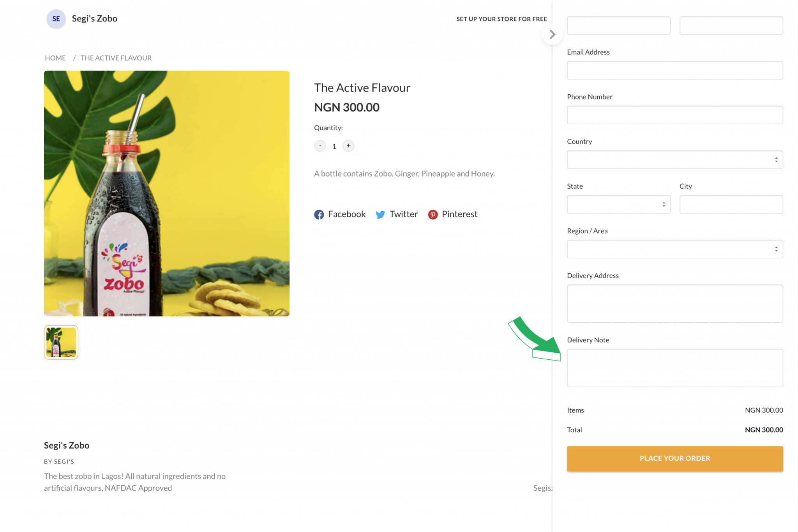This screenshot has height=532, width=798.
Task: Click the Delivery Address text area
Action: (x=674, y=303)
